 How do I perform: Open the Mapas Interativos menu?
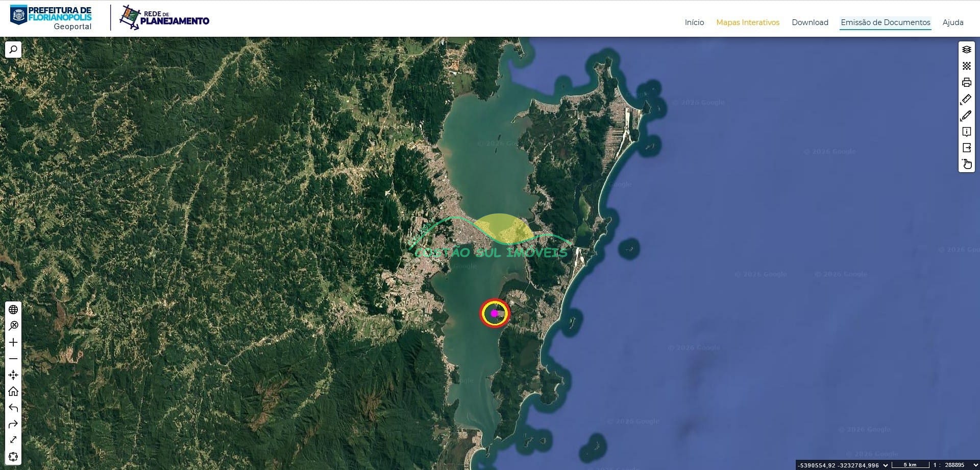(x=747, y=22)
